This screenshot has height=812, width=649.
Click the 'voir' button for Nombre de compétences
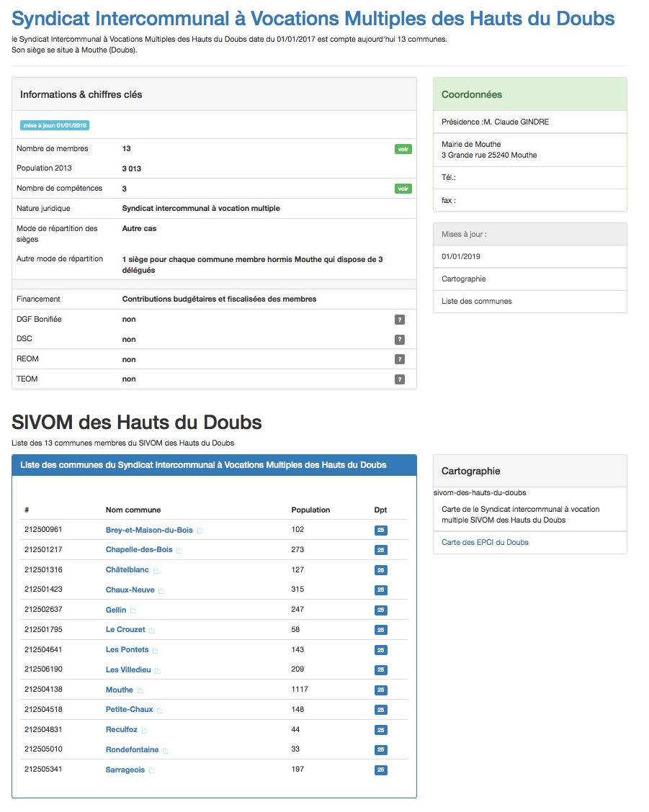click(403, 189)
